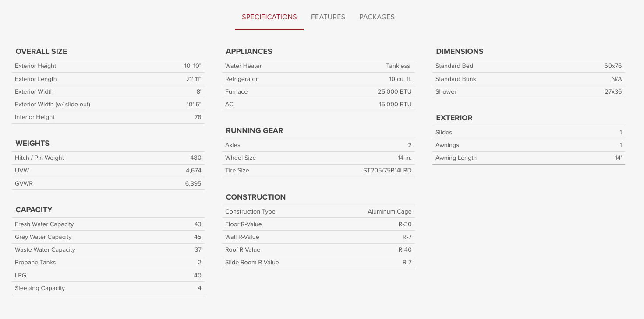Click the Furnace 25,000 BTU value

click(395, 91)
